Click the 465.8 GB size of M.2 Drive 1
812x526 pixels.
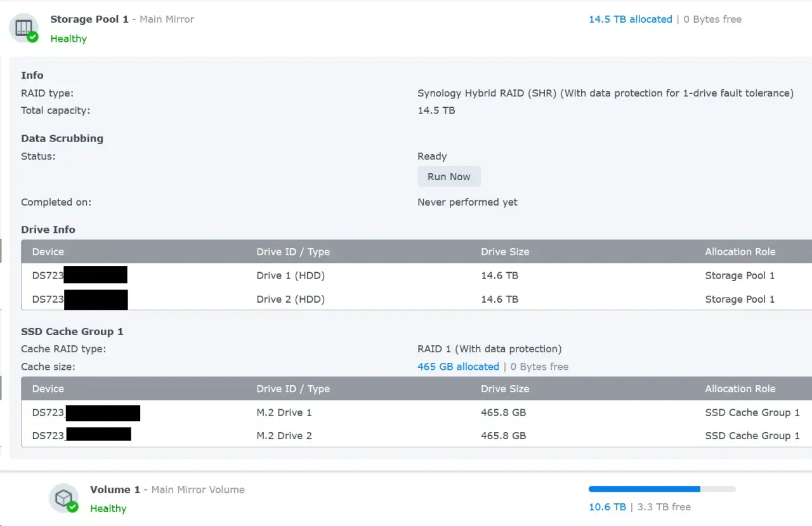point(503,412)
